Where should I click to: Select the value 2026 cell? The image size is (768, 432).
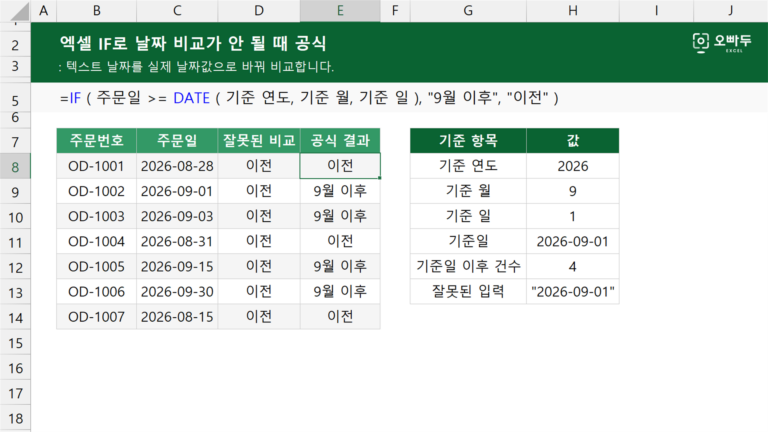(573, 166)
